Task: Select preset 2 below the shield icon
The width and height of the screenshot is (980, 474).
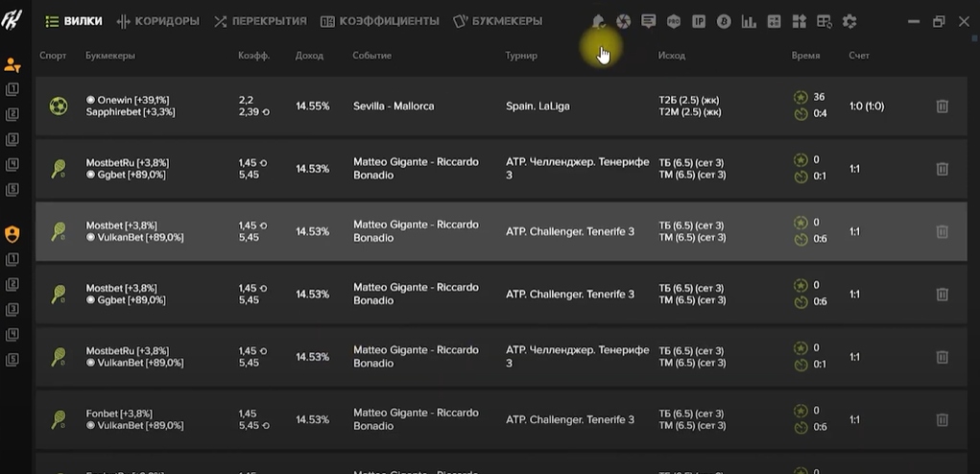Action: point(12,284)
